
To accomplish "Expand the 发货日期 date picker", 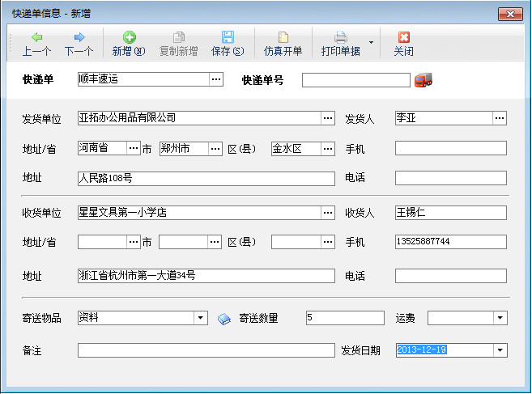I will click(500, 350).
